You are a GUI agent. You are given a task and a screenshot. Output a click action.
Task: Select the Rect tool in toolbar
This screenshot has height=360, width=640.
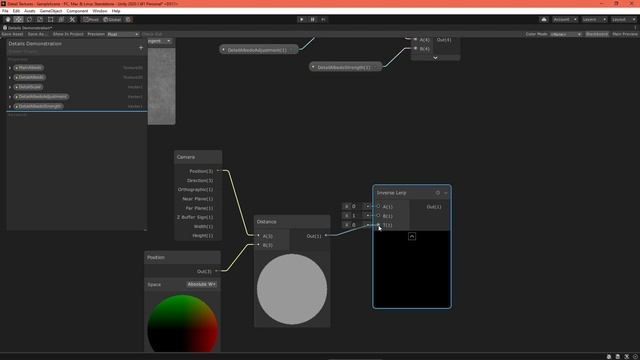pyautogui.click(x=50, y=20)
